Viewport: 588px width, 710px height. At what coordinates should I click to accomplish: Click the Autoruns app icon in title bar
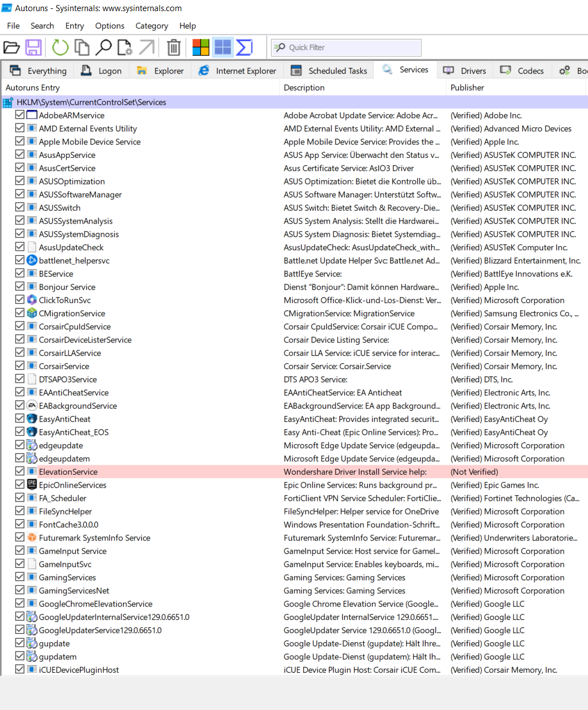pos(7,8)
